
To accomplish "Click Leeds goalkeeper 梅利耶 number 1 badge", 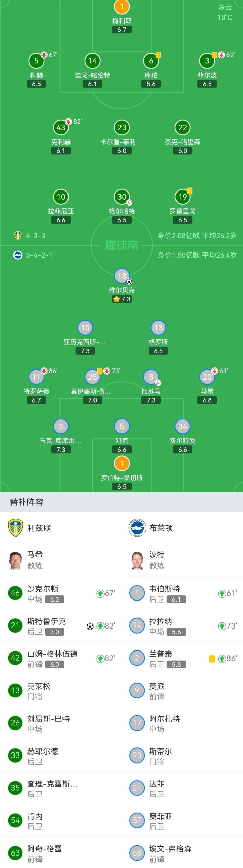I will [x=122, y=6].
